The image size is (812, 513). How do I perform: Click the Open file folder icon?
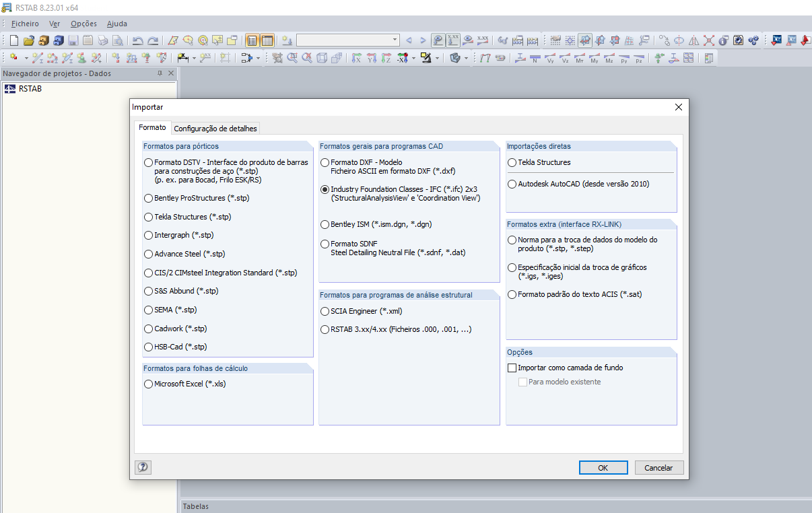[29, 40]
